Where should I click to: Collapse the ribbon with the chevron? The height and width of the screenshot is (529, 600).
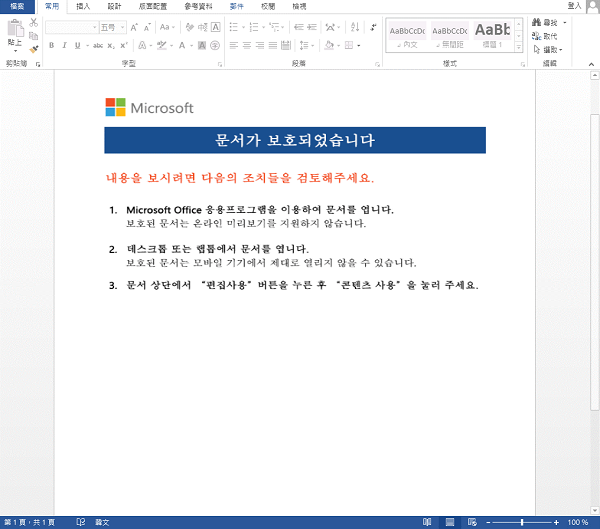point(591,64)
